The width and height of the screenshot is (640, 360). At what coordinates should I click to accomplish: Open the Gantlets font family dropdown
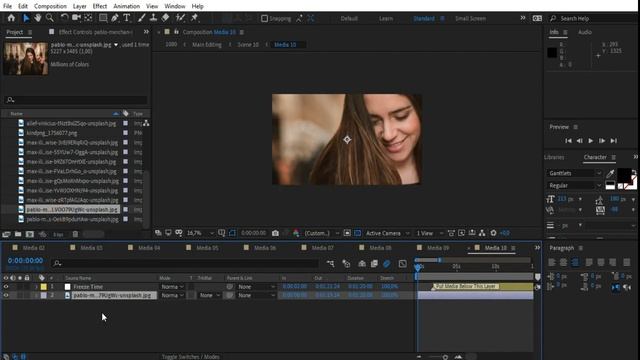click(574, 173)
